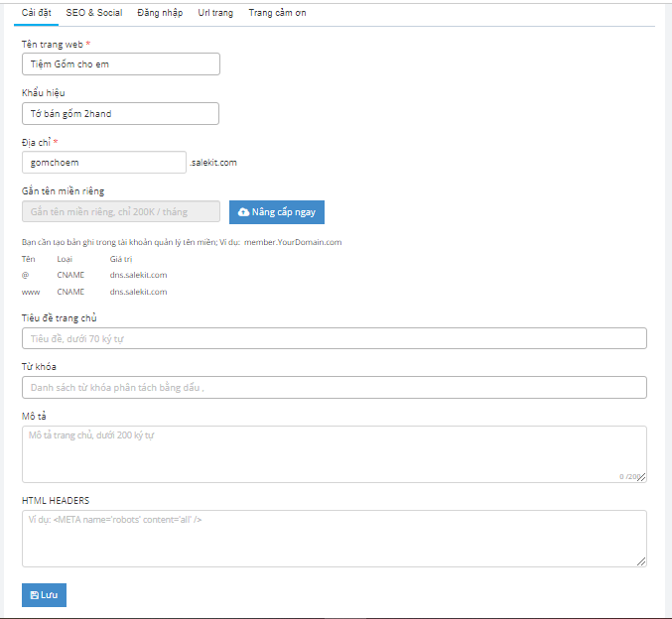Switch to the Cài đặt tab

coord(37,13)
